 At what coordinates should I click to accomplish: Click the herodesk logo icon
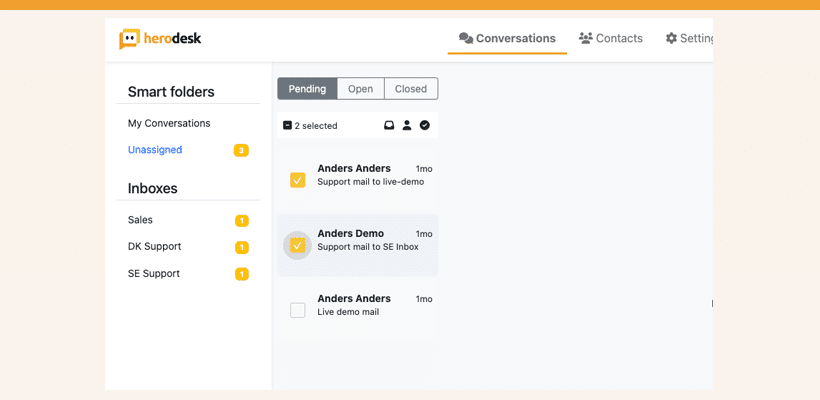point(129,39)
